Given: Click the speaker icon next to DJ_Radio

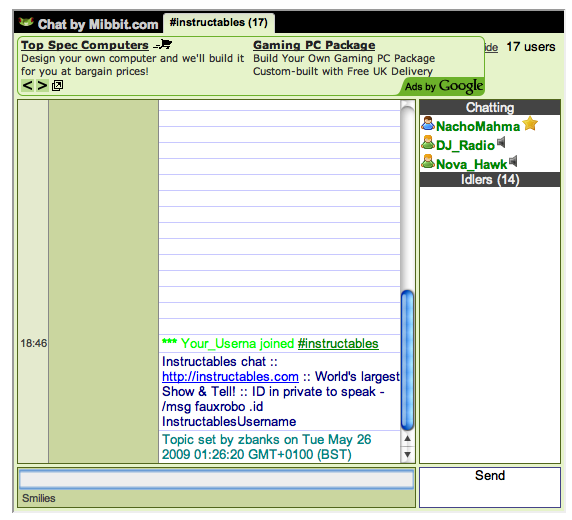Looking at the screenshot, I should 501,142.
